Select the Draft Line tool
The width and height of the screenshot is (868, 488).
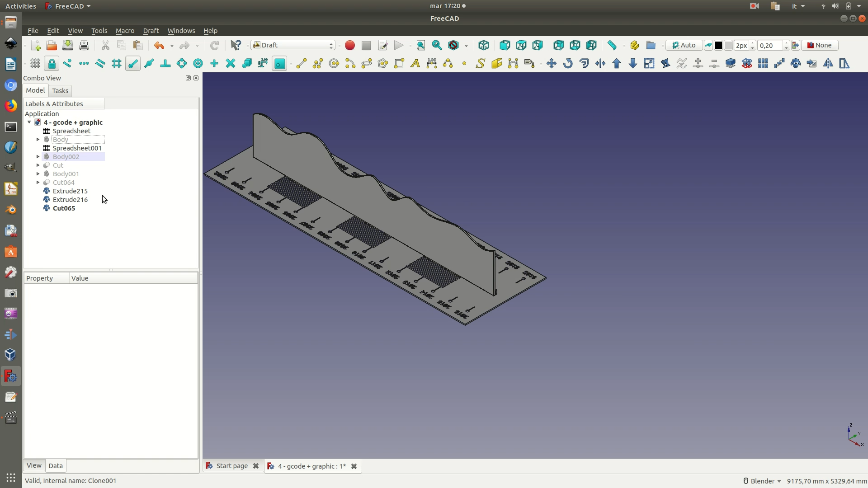302,63
